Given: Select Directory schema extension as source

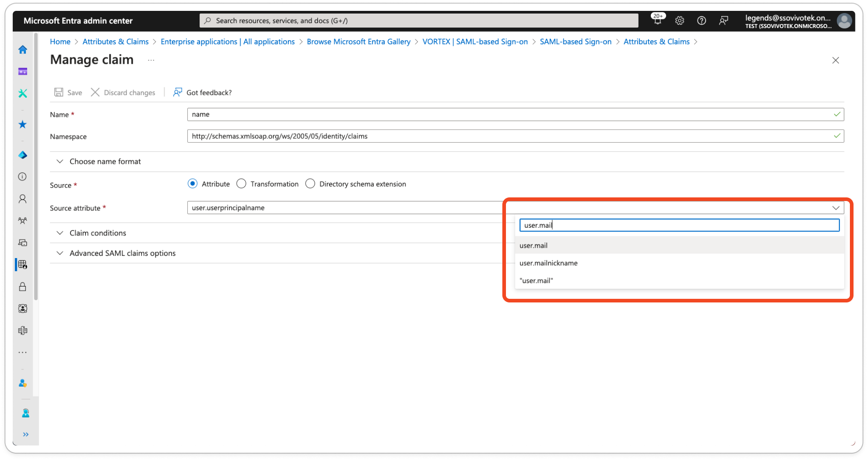Looking at the screenshot, I should point(310,183).
